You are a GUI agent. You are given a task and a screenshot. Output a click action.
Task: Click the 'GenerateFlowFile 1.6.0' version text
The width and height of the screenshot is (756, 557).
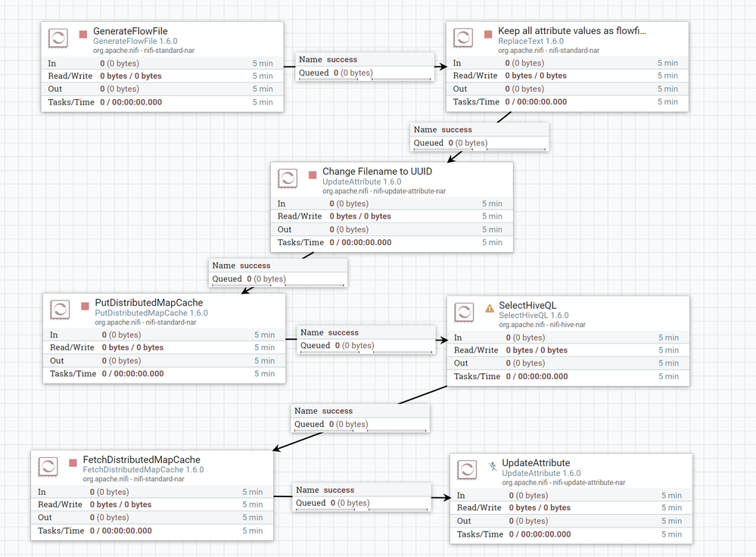pyautogui.click(x=135, y=41)
